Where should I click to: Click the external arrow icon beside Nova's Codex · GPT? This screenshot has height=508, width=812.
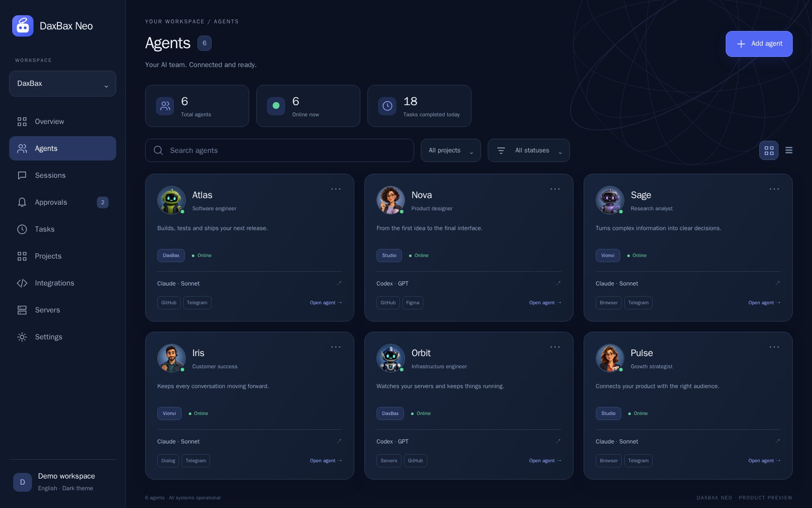pos(558,283)
